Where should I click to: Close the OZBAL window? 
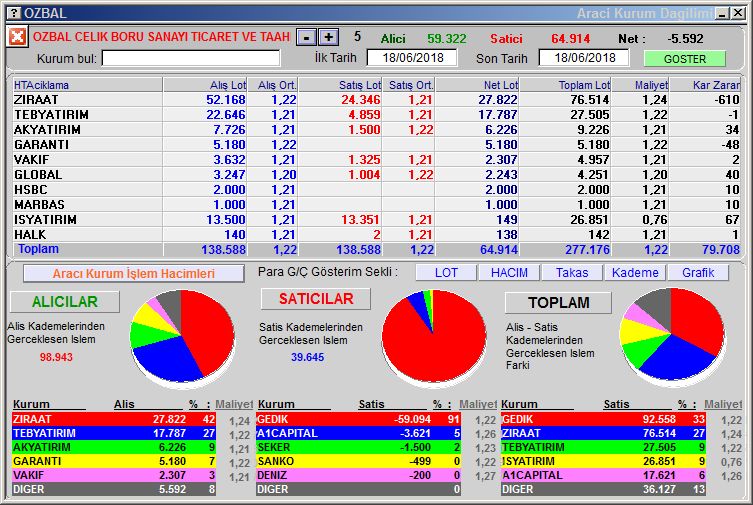coord(738,13)
